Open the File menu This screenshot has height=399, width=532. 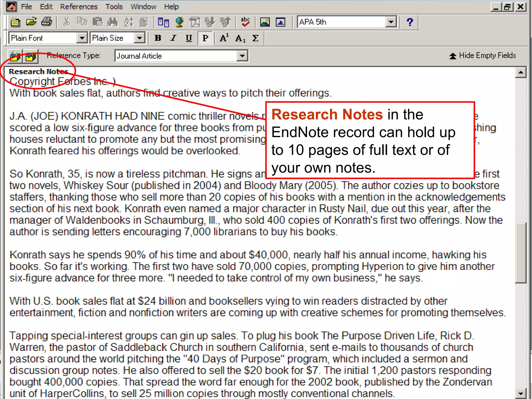pos(26,6)
